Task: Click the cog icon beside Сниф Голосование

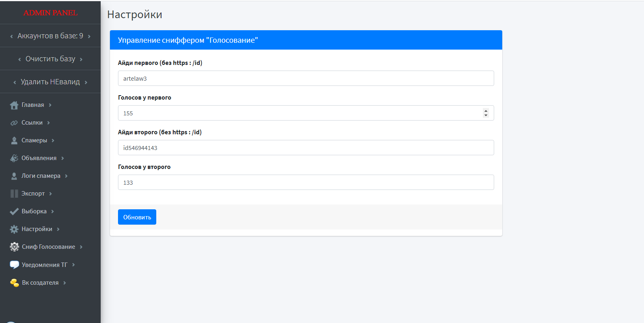Action: coord(14,247)
